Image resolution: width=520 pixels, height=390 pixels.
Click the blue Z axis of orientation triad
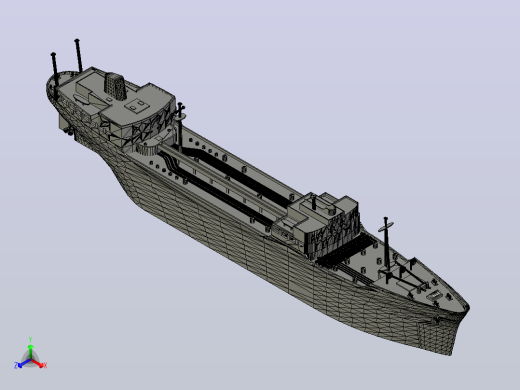22,364
